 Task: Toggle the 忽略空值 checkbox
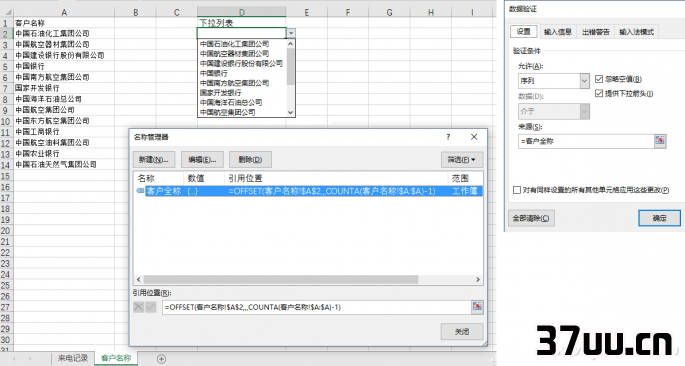[599, 79]
